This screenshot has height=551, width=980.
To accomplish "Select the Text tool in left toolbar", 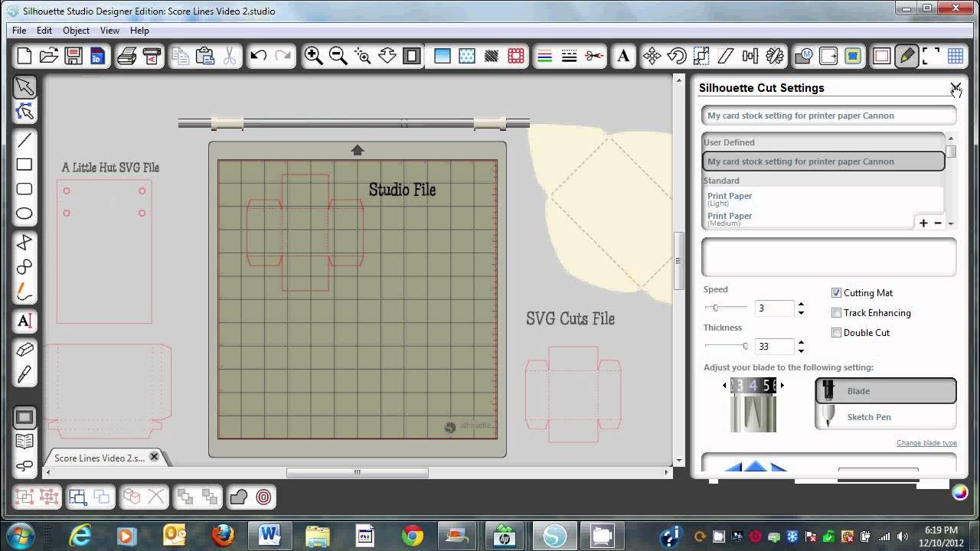I will pyautogui.click(x=24, y=321).
